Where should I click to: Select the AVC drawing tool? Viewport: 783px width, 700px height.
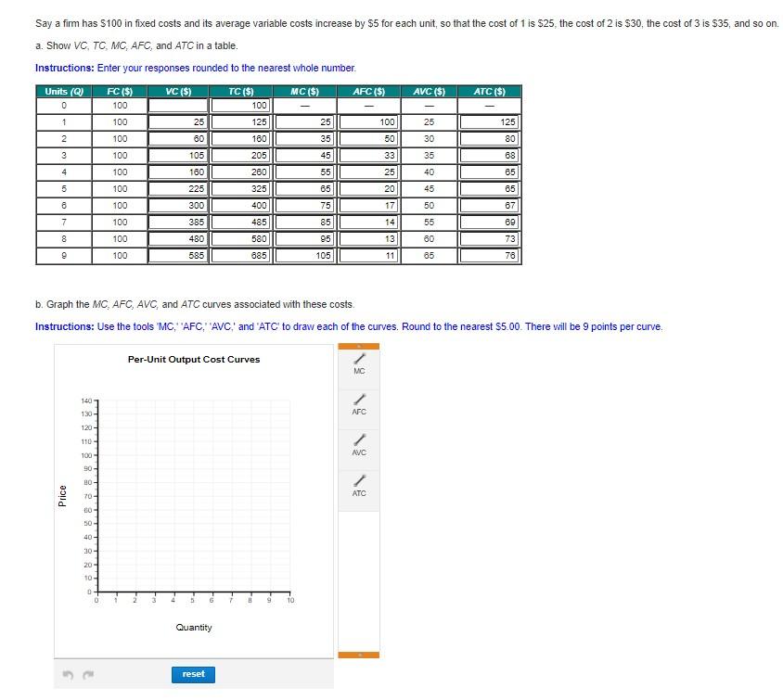[359, 445]
